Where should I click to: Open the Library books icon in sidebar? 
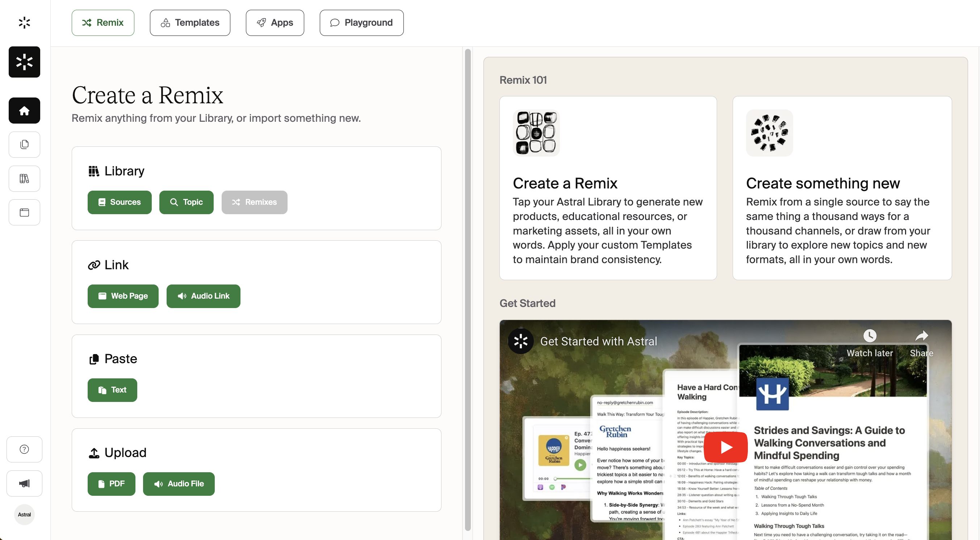[24, 178]
